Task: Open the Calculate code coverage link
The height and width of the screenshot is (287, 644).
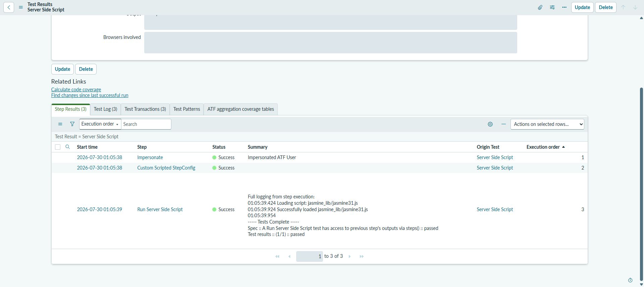Action: click(76, 90)
